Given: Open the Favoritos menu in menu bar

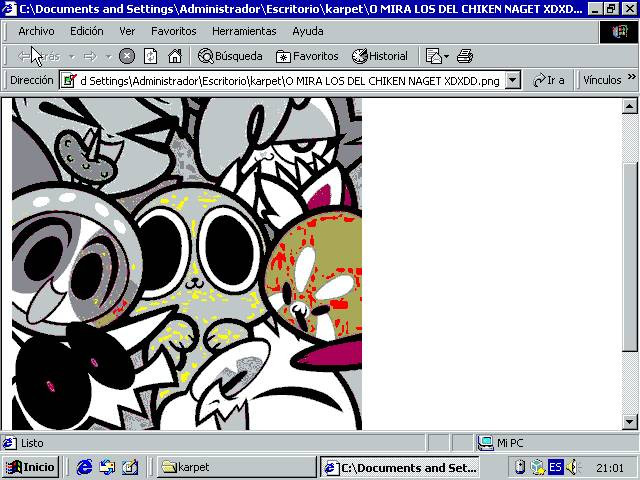Looking at the screenshot, I should pos(173,31).
